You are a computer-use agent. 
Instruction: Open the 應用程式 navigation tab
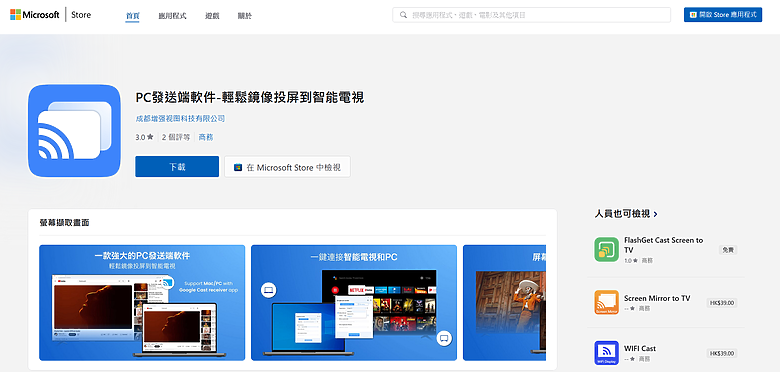tap(172, 16)
